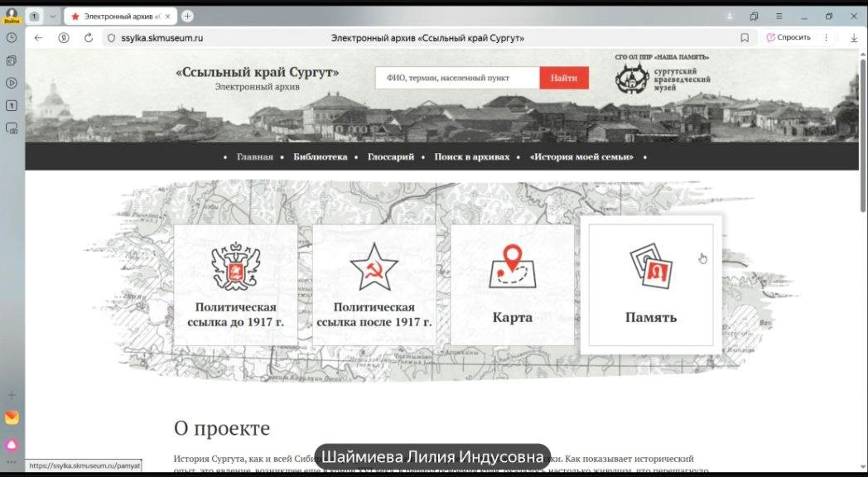The image size is (868, 477).
Task: Open the 'Библиотека' menu item
Action: pos(320,157)
